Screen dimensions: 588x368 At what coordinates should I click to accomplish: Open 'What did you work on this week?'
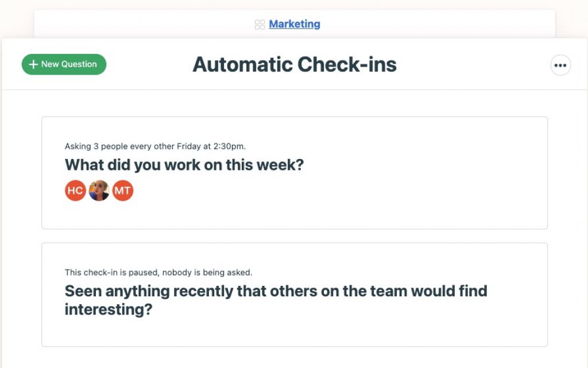tap(184, 165)
